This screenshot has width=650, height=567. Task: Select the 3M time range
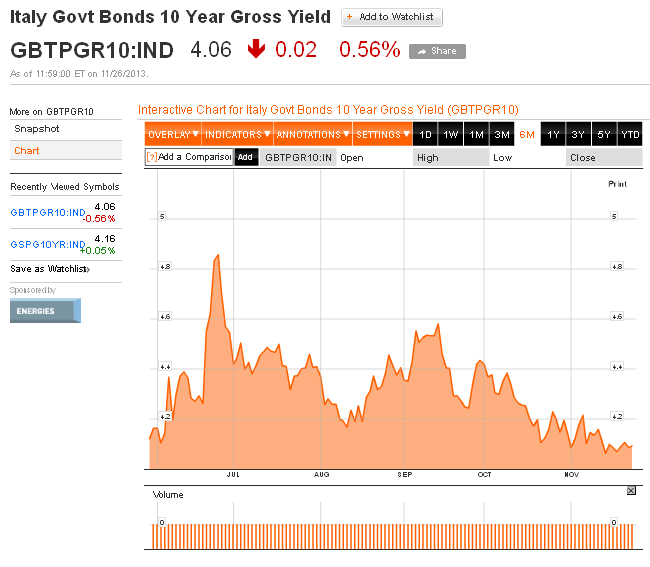tap(502, 134)
